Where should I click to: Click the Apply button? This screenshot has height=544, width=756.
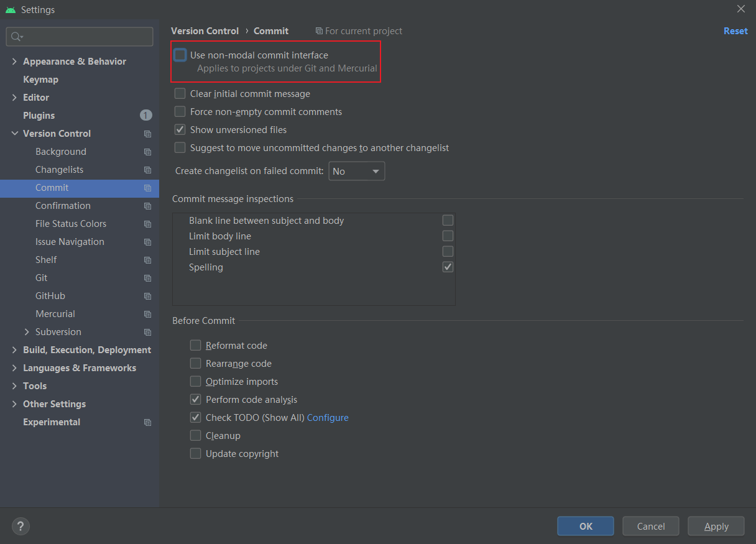coord(716,526)
